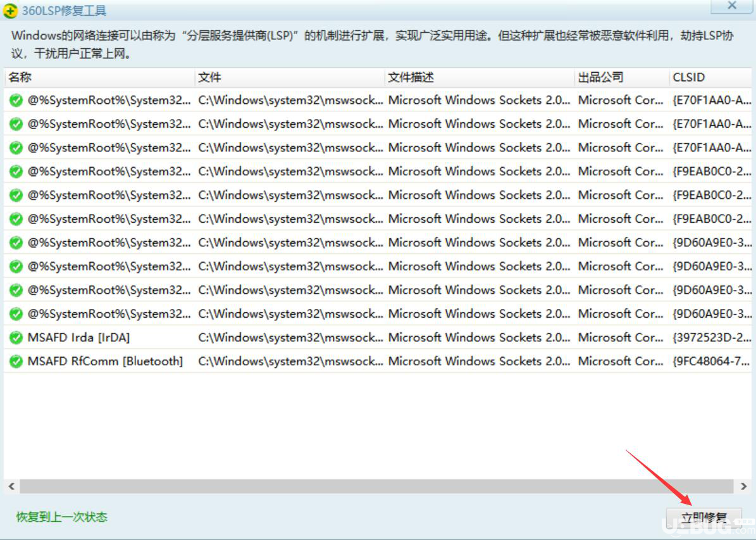Image resolution: width=756 pixels, height=540 pixels.
Task: Click the CLSID column header
Action: [x=711, y=77]
